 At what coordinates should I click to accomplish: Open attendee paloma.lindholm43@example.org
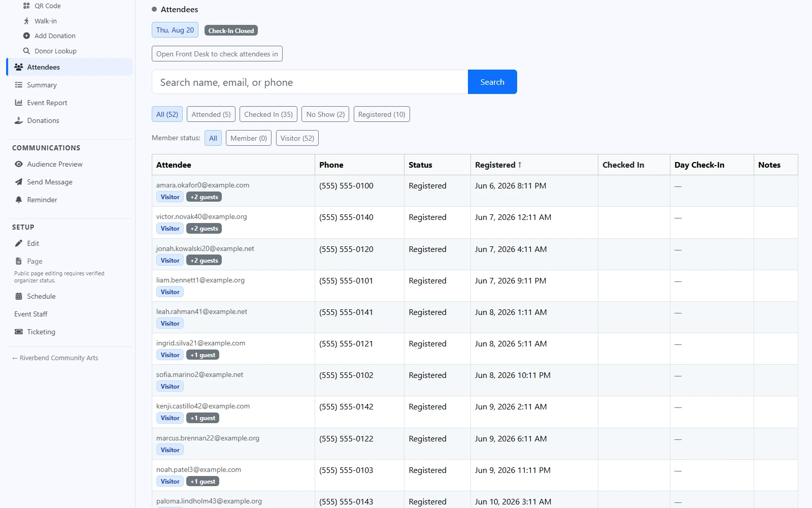[209, 501]
